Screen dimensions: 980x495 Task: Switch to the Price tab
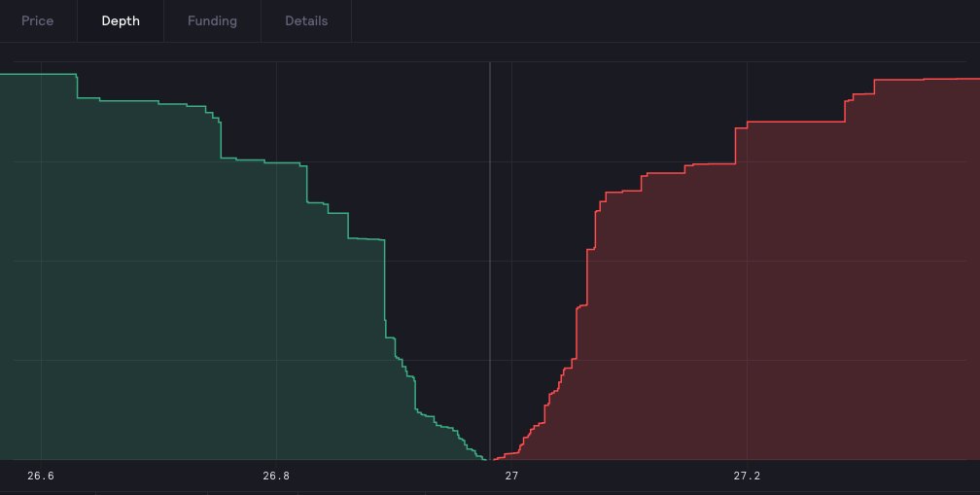click(x=38, y=20)
